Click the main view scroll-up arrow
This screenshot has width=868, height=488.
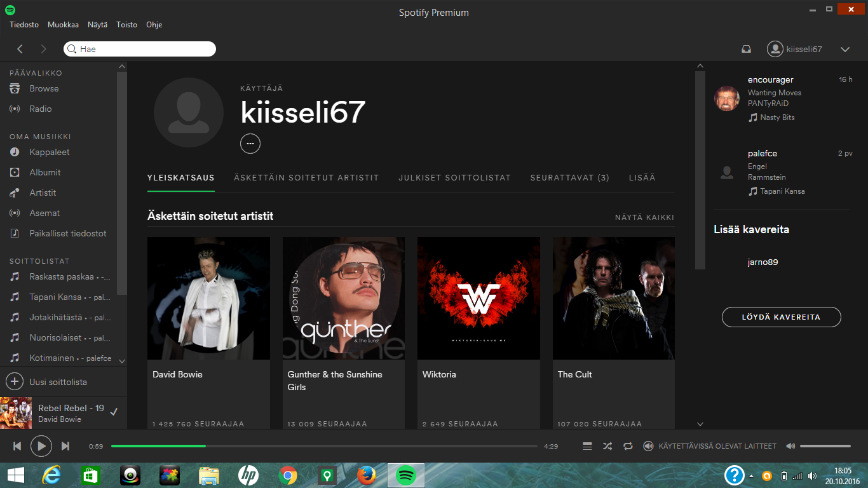coord(700,66)
